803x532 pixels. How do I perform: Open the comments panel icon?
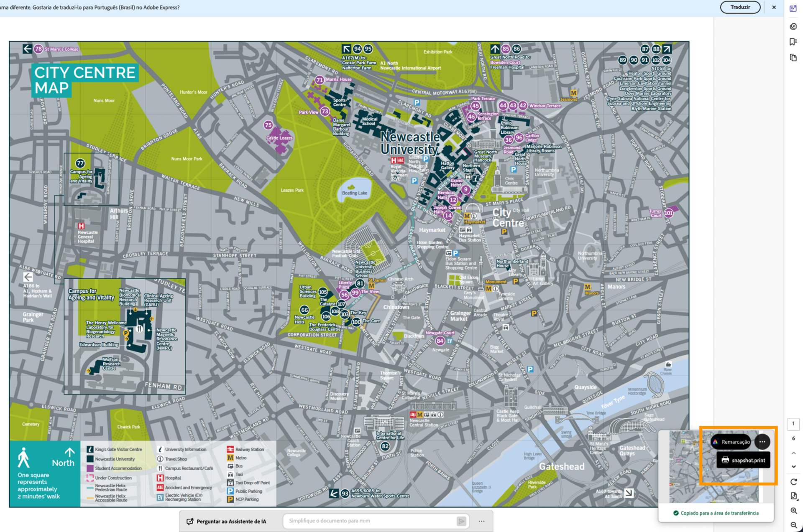pos(793,26)
